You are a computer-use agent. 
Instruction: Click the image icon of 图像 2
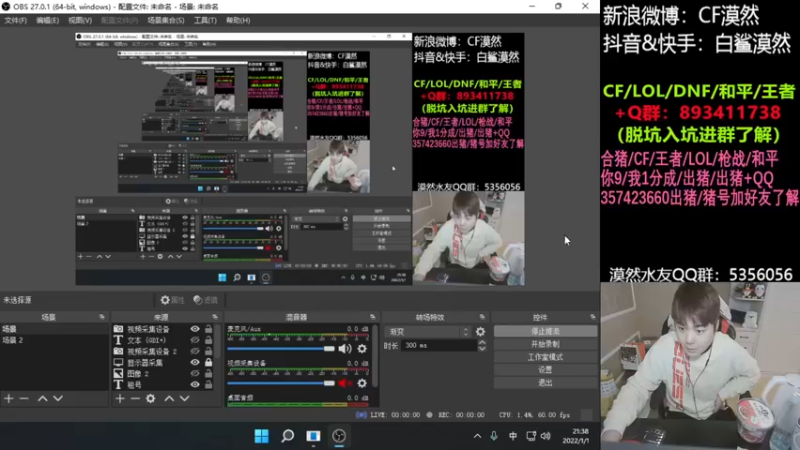tap(118, 373)
